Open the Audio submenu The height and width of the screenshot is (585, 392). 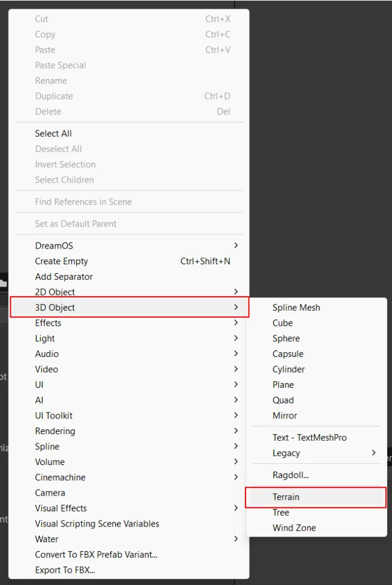128,353
